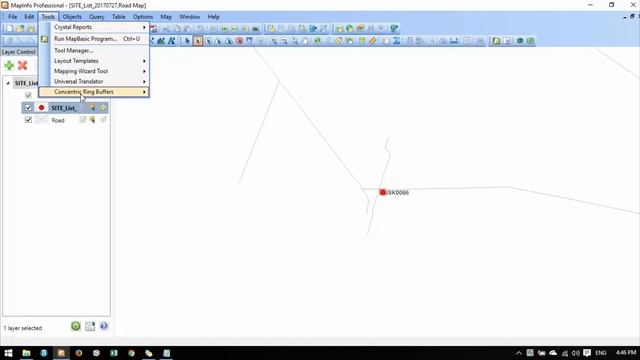
Task: Click the ENG language indicator
Action: [601, 353]
